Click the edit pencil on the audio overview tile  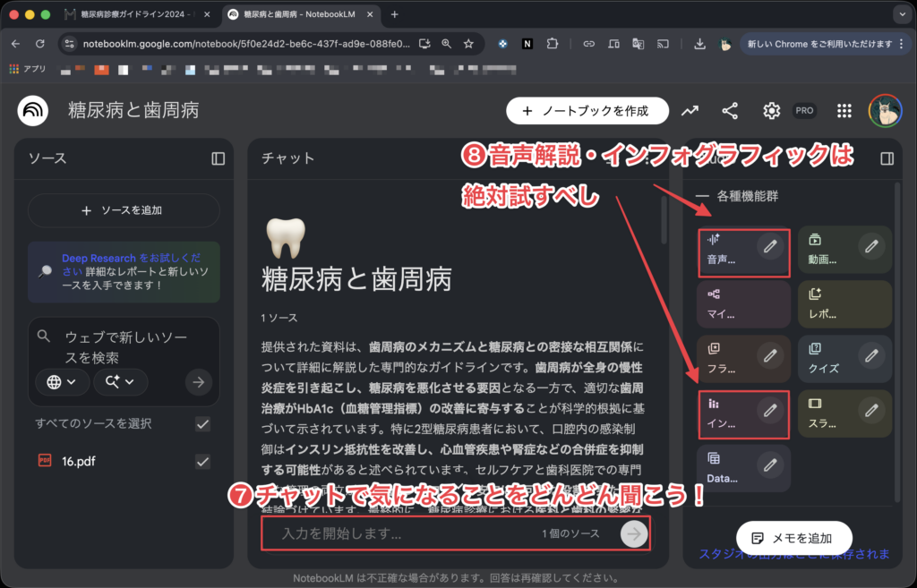768,248
